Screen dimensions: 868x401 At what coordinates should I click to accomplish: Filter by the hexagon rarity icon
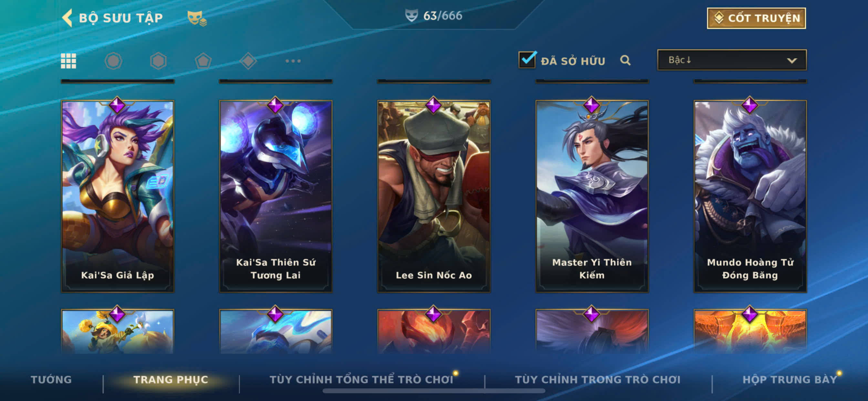click(158, 61)
